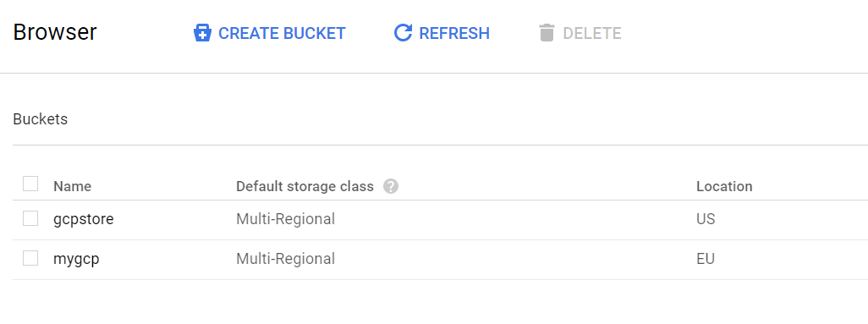Image resolution: width=868 pixels, height=324 pixels.
Task: Open the mygcp bucket
Action: [76, 259]
